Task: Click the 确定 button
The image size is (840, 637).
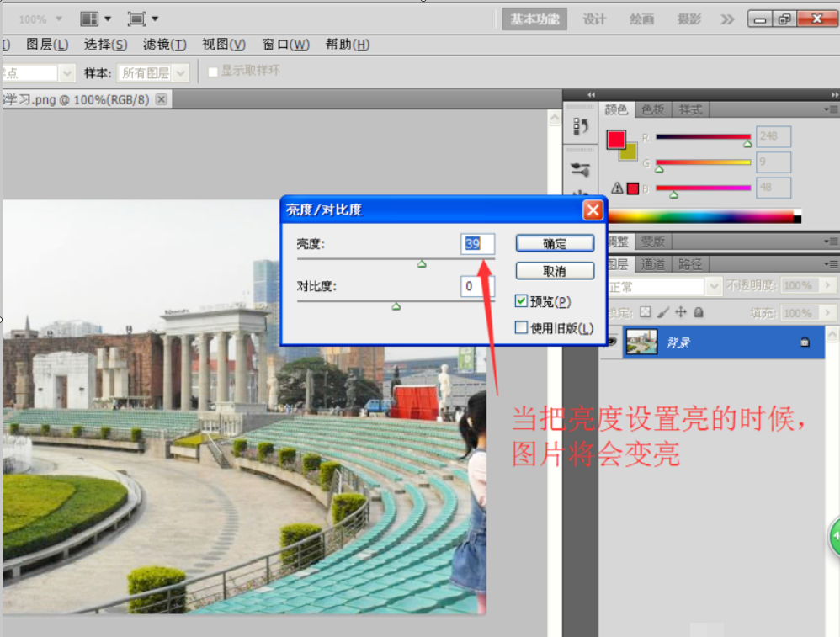Action: 555,243
